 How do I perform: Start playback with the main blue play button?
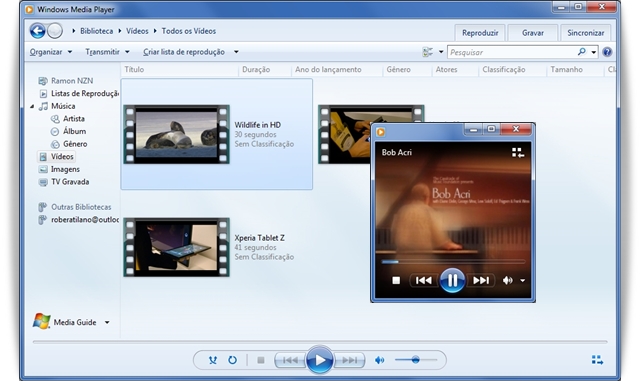(x=319, y=360)
